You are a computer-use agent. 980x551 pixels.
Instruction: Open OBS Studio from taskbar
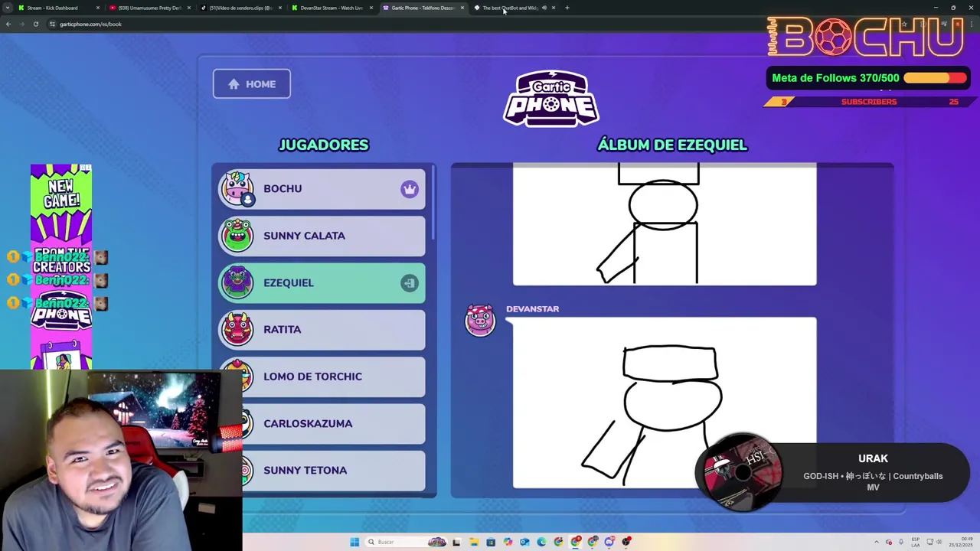626,542
